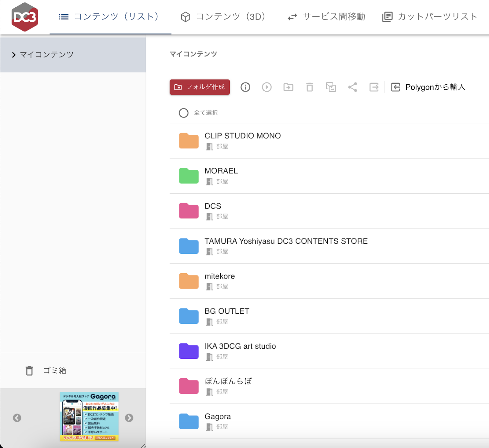
Task: Click the share icon in toolbar
Action: [353, 87]
